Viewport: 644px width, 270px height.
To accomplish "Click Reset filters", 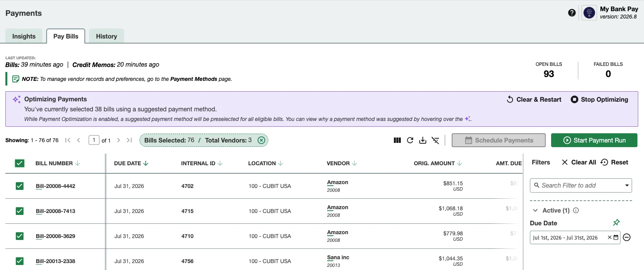I will pyautogui.click(x=614, y=162).
